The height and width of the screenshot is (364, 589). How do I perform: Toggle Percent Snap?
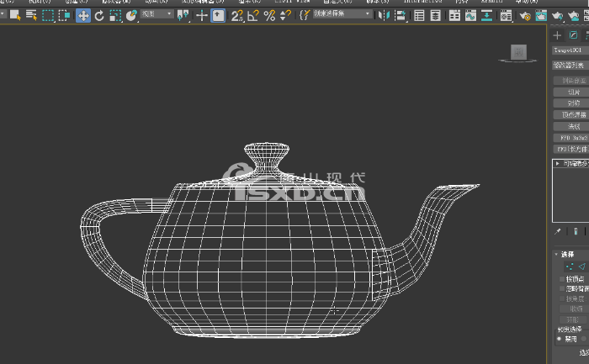point(269,15)
